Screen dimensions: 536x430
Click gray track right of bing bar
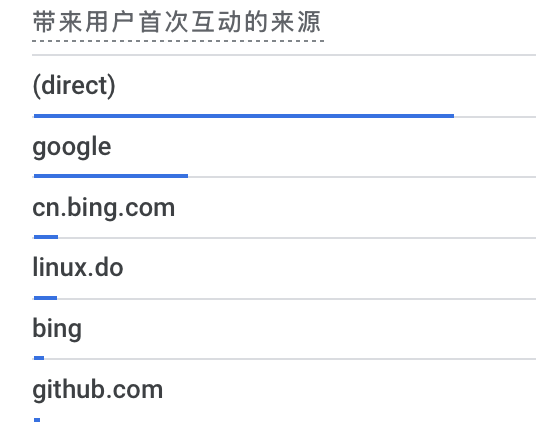pyautogui.click(x=290, y=359)
